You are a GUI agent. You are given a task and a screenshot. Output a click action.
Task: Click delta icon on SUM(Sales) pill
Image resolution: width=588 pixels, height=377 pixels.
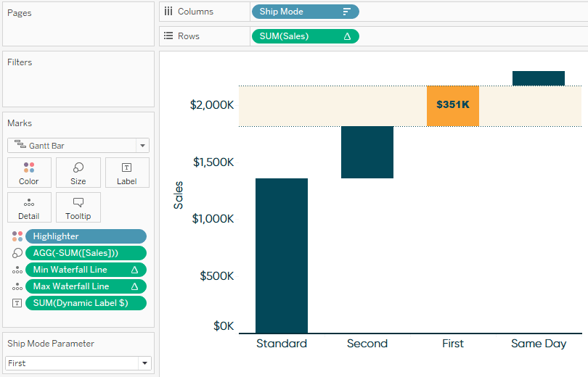[x=347, y=36]
